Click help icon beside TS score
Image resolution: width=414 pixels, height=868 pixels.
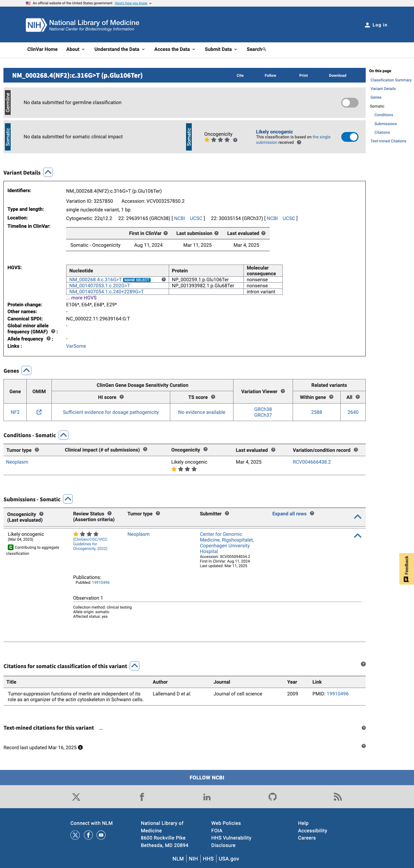(213, 397)
